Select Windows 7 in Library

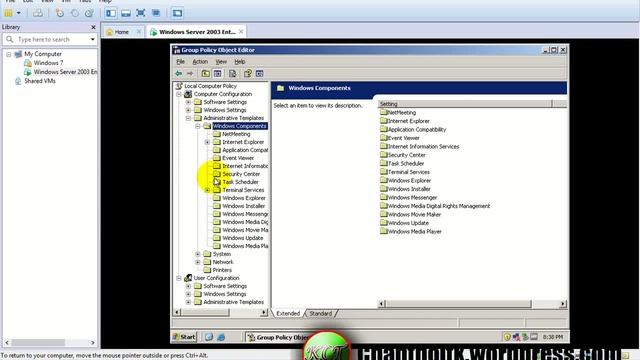[48, 63]
